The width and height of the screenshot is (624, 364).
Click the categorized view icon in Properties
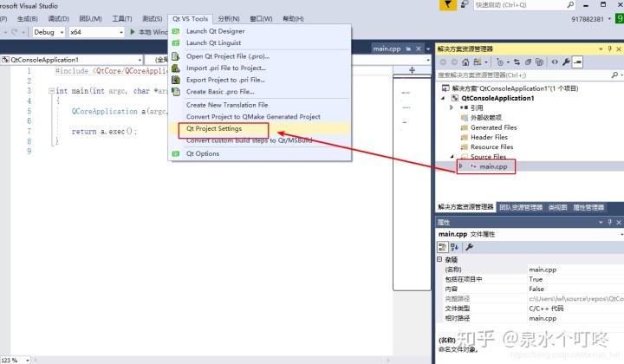tap(443, 247)
